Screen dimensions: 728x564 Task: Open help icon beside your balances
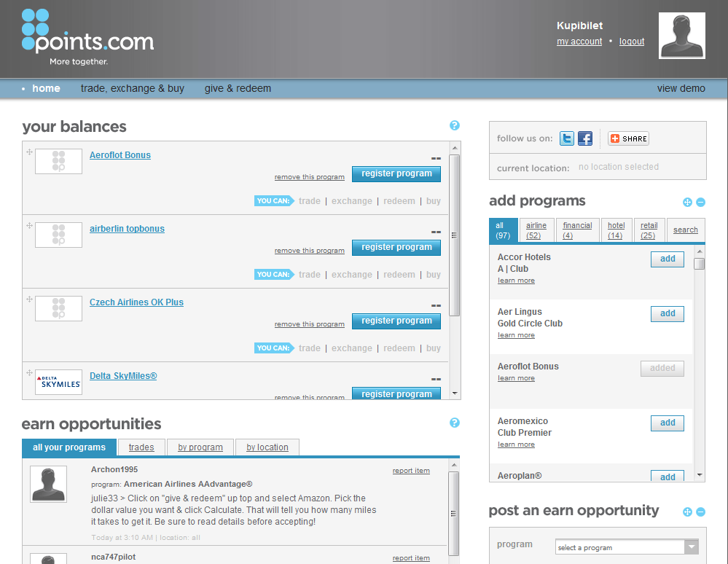pyautogui.click(x=455, y=125)
